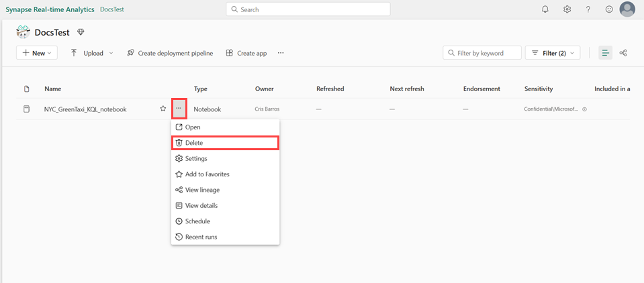The width and height of the screenshot is (644, 283).
Task: Choose Schedule in the context menu
Action: 197,221
